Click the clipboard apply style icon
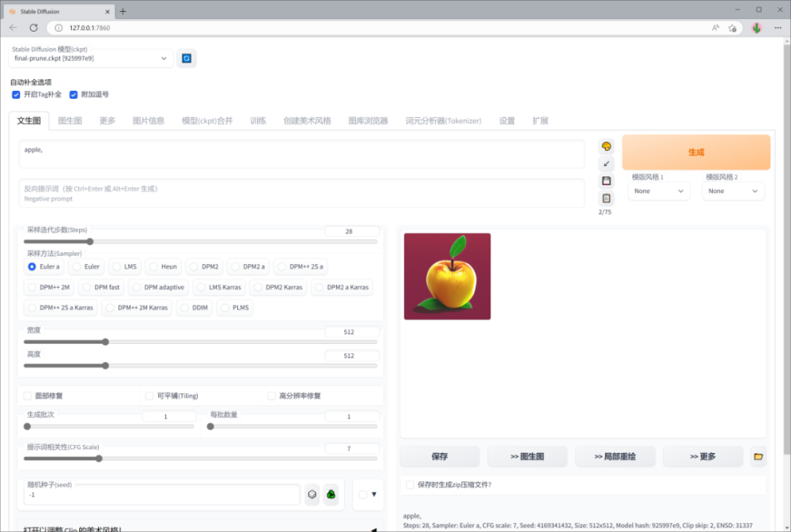The width and height of the screenshot is (791, 532). pyautogui.click(x=607, y=198)
